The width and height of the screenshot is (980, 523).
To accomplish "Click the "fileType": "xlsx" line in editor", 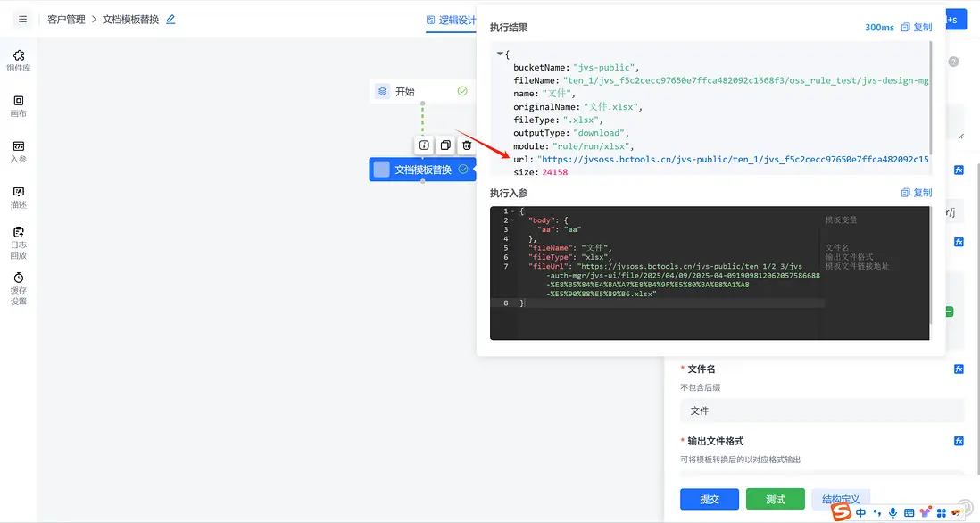I will (x=570, y=257).
